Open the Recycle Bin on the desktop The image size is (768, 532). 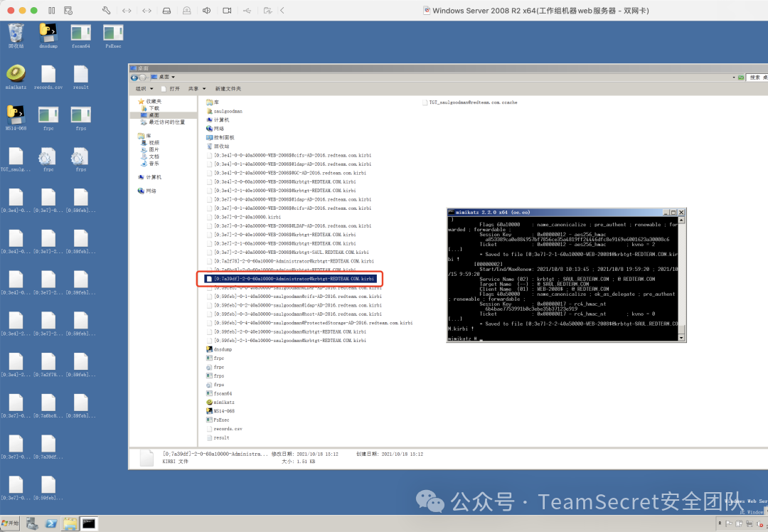pos(16,36)
